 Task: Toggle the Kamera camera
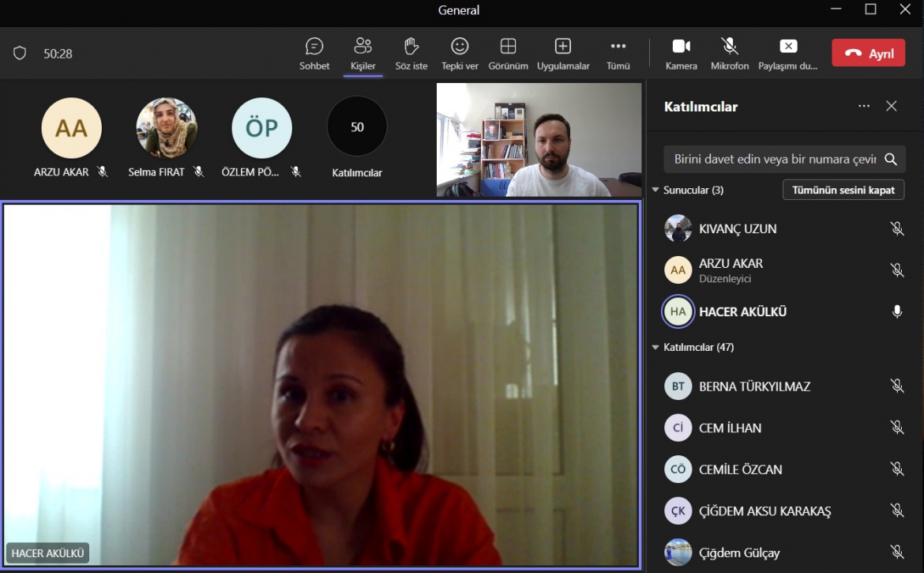point(682,54)
